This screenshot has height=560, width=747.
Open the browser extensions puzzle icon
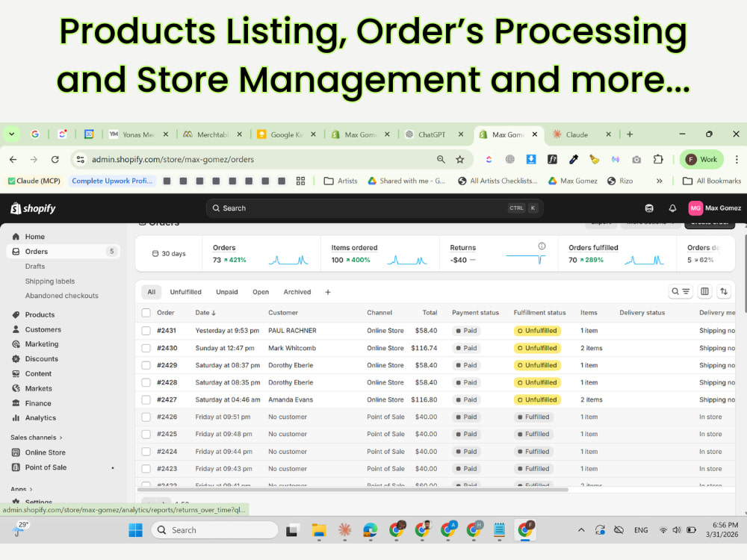(658, 160)
